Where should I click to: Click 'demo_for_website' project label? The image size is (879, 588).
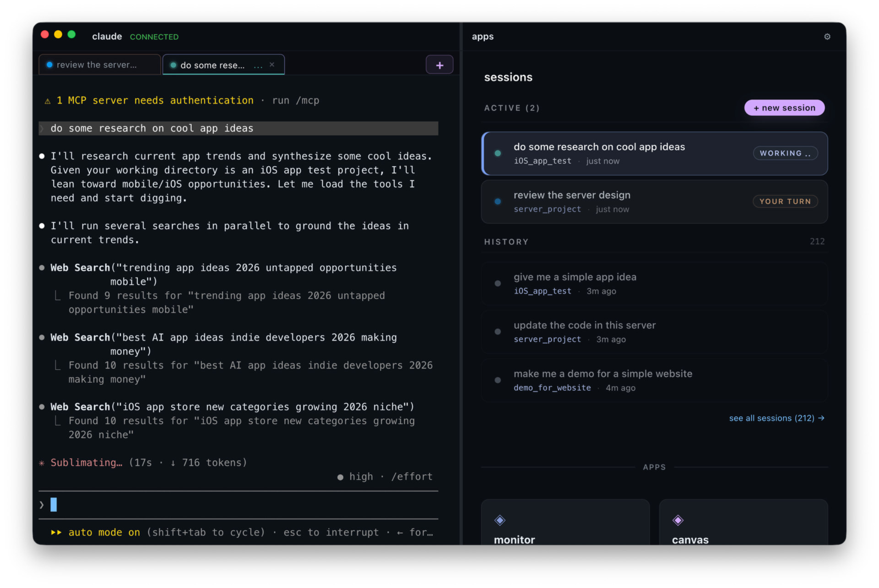[552, 388]
